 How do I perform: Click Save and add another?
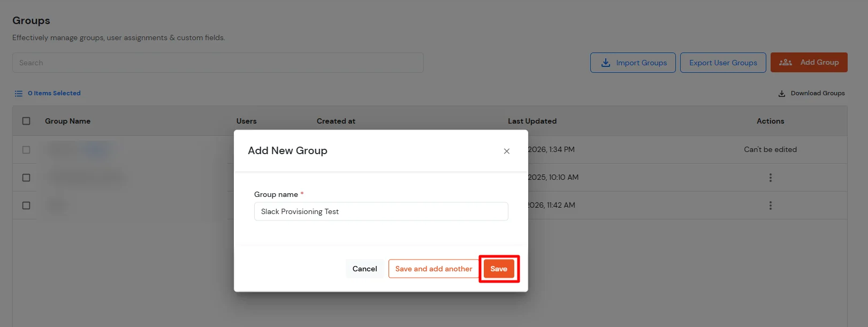[433, 269]
